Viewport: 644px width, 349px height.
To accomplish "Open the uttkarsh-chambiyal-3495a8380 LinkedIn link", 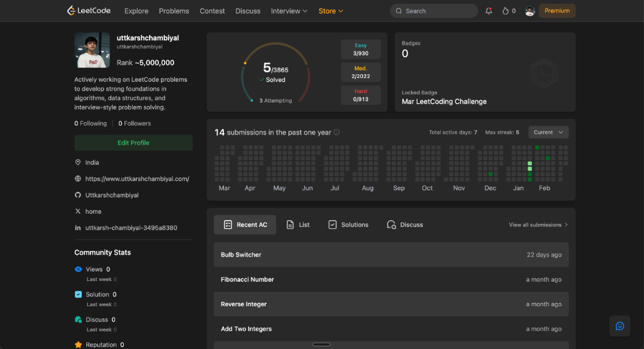I will 131,228.
